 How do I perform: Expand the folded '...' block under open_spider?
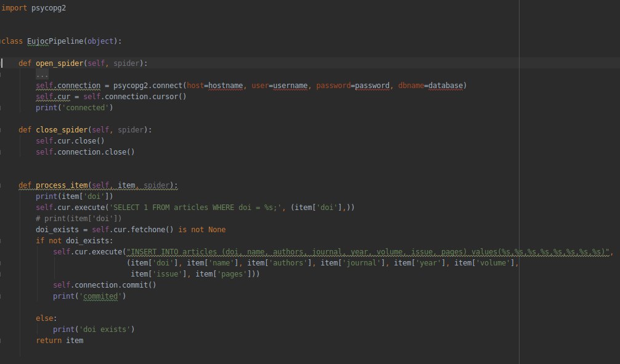coord(42,75)
